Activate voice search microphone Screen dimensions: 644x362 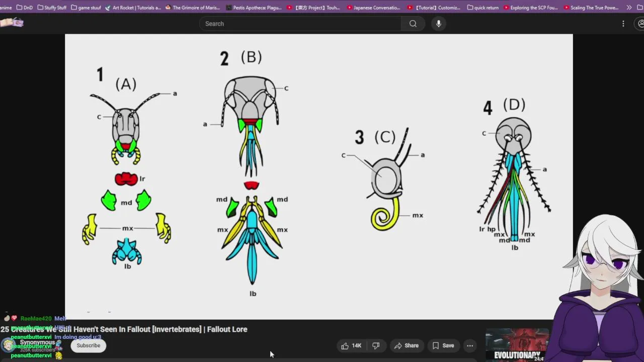(x=439, y=24)
